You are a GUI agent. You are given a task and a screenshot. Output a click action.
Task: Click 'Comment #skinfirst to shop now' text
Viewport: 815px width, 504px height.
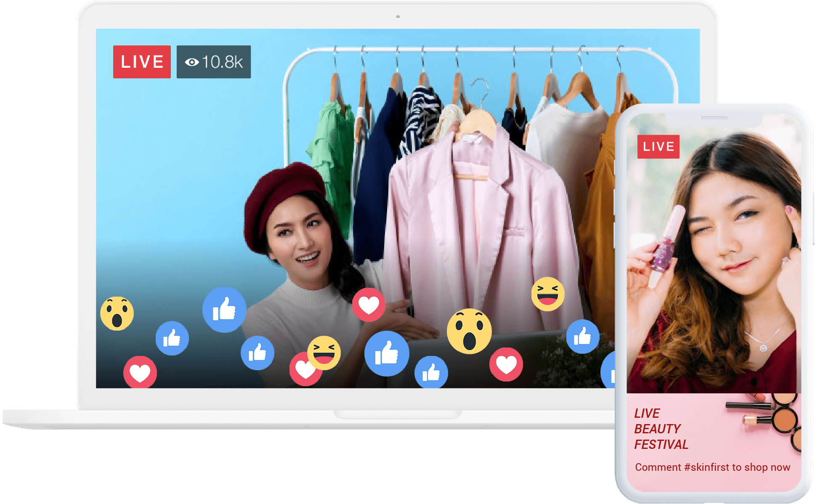712,467
